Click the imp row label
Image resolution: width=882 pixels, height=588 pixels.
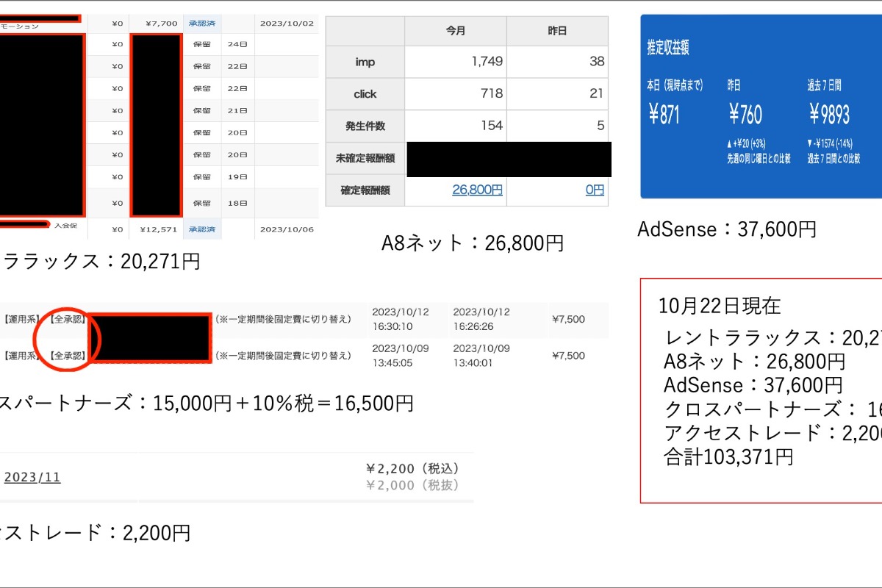[x=365, y=62]
